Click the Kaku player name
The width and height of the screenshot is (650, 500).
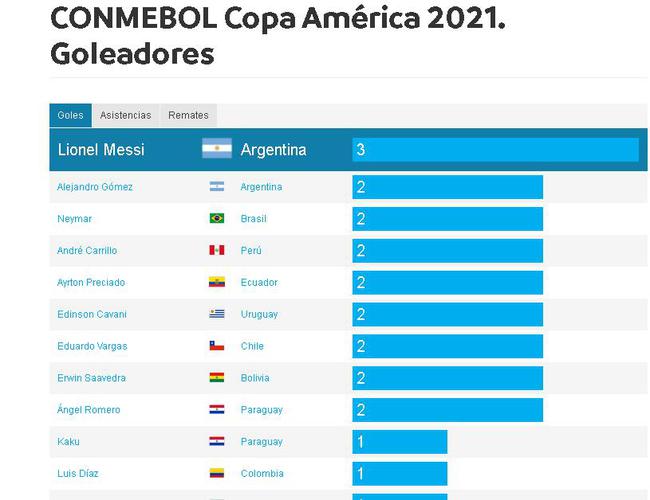point(68,441)
